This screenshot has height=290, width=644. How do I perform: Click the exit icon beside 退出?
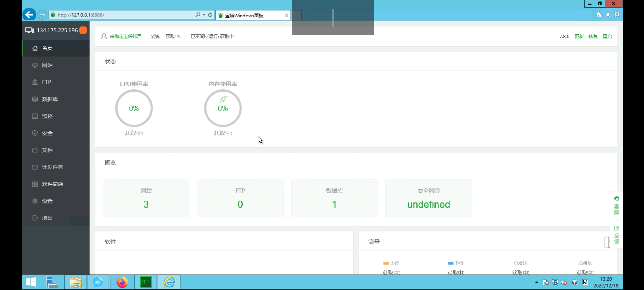pos(35,218)
